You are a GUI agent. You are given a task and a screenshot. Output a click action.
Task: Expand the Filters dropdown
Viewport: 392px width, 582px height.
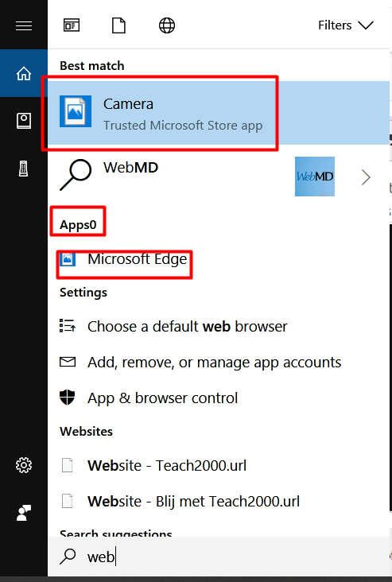click(346, 25)
